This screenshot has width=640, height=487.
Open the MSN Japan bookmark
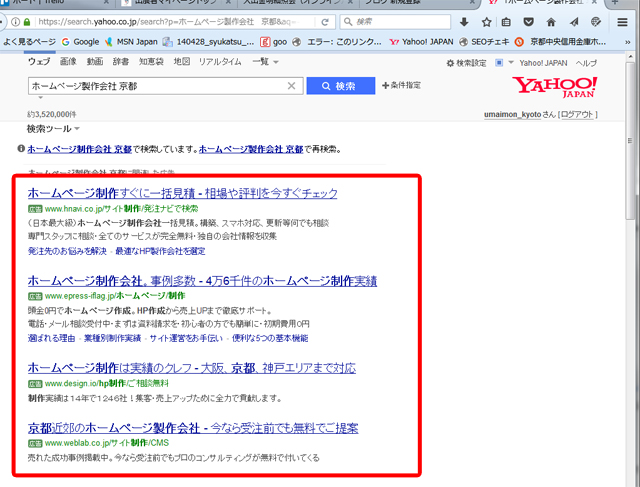[x=131, y=42]
